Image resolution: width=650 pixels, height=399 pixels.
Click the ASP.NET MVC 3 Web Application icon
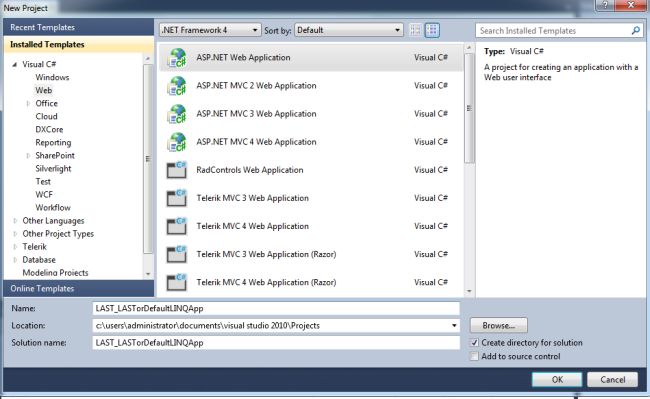coord(177,114)
